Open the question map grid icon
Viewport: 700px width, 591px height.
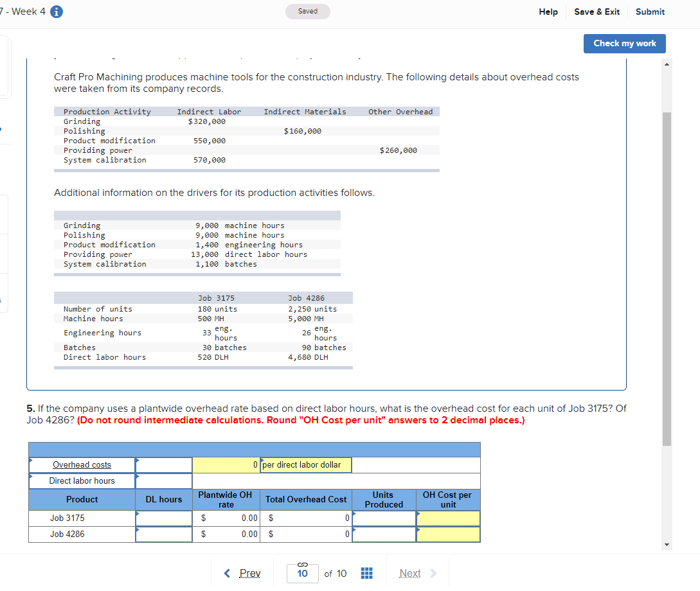click(x=366, y=573)
